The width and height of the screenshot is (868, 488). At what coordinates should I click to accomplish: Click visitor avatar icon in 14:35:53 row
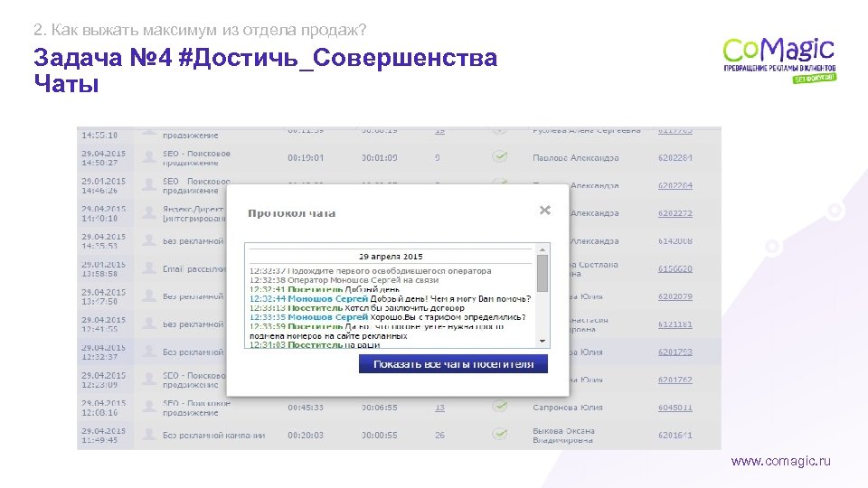point(148,240)
